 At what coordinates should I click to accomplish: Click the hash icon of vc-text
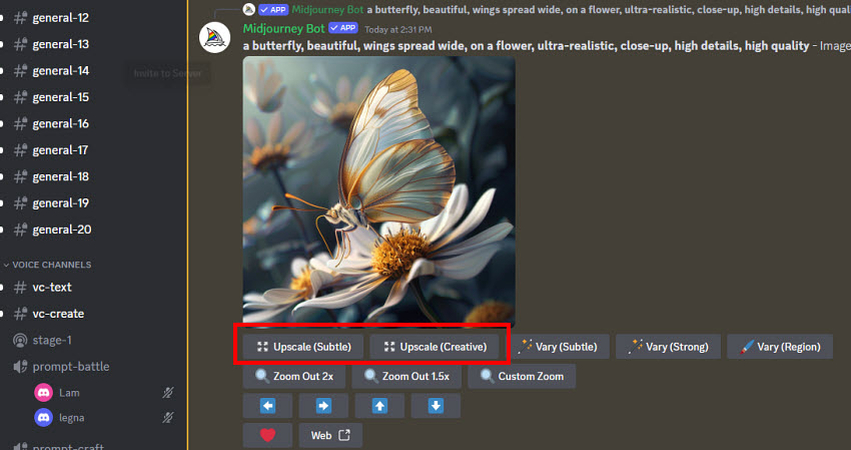20,287
